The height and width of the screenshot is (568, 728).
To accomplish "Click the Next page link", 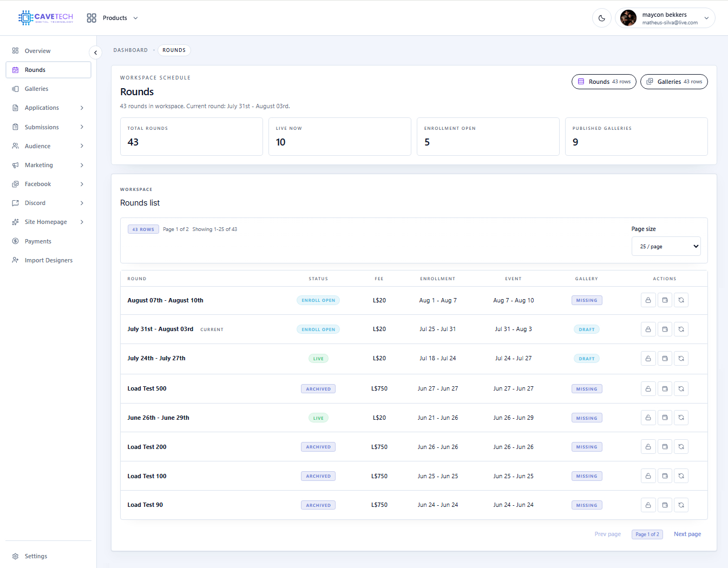I will [x=687, y=534].
